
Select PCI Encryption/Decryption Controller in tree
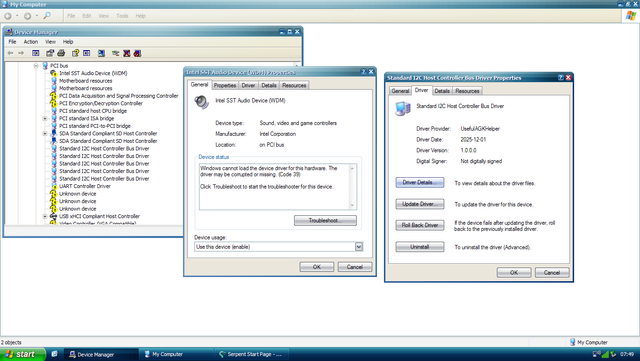[100, 103]
